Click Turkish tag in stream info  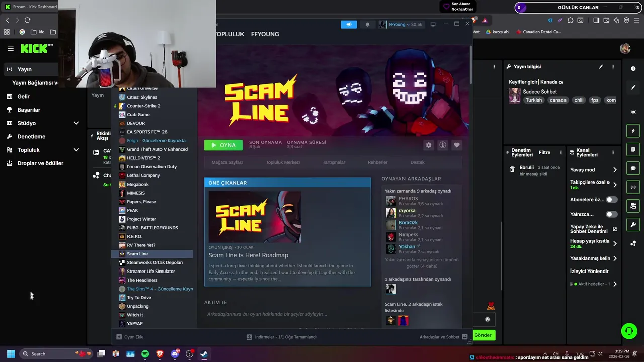pyautogui.click(x=534, y=100)
